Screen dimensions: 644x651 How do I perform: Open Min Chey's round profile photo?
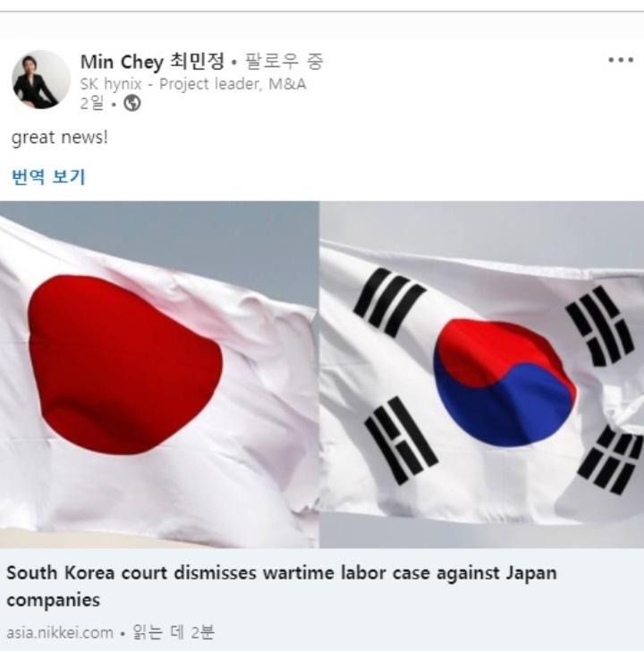pos(40,80)
